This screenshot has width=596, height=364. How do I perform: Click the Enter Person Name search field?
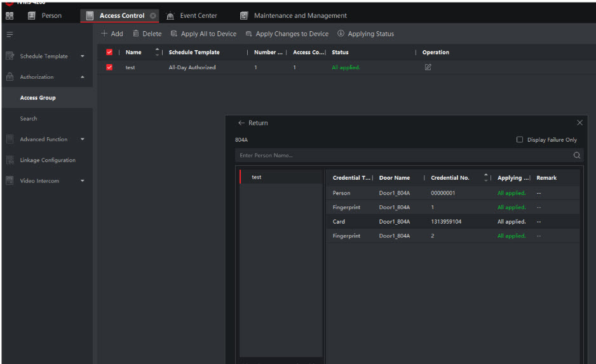(x=400, y=156)
